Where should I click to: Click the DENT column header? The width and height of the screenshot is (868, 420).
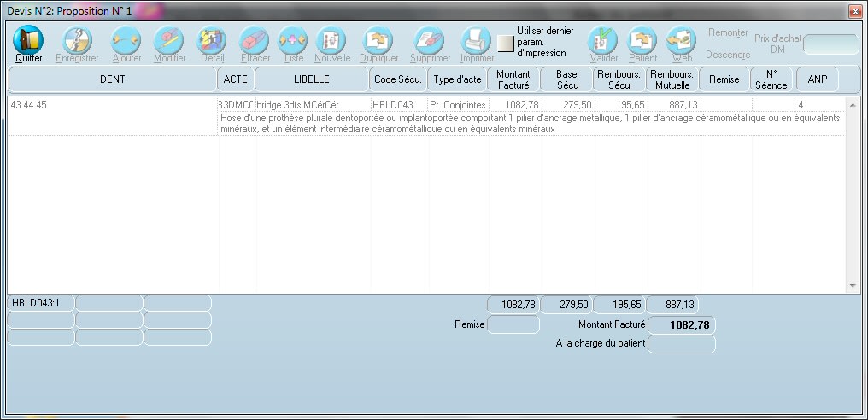click(x=112, y=79)
